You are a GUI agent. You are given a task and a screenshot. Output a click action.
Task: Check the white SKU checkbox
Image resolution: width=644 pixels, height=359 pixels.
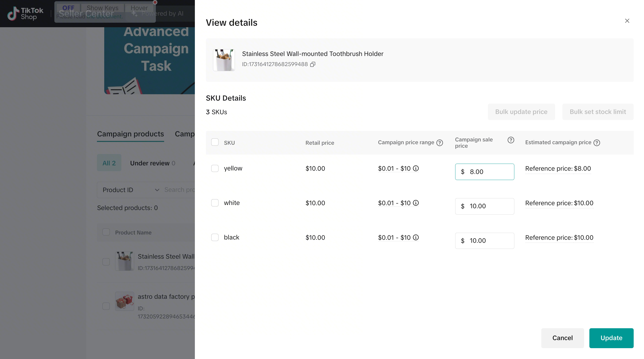pyautogui.click(x=215, y=203)
